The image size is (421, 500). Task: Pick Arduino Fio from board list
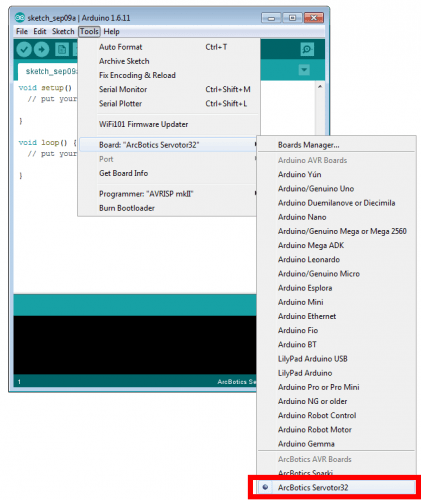tap(337, 330)
